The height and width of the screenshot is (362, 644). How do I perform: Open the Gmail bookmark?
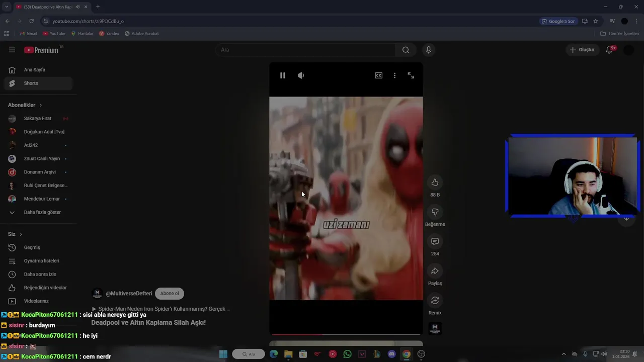click(28, 34)
